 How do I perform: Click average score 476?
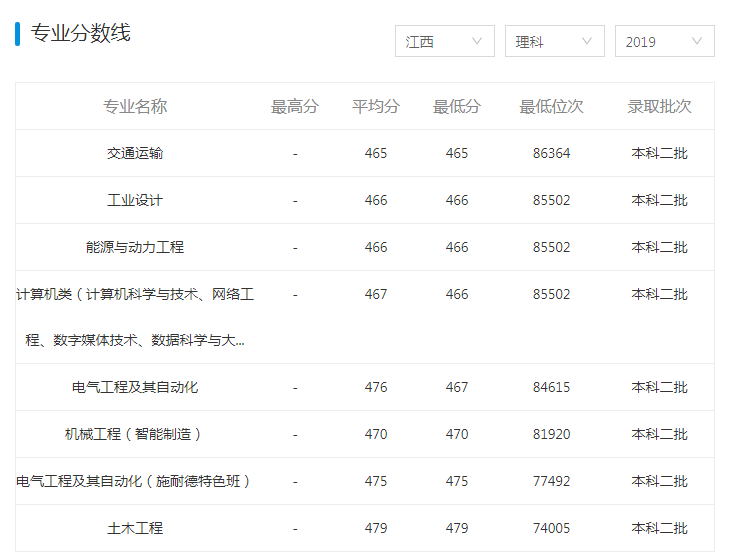376,387
